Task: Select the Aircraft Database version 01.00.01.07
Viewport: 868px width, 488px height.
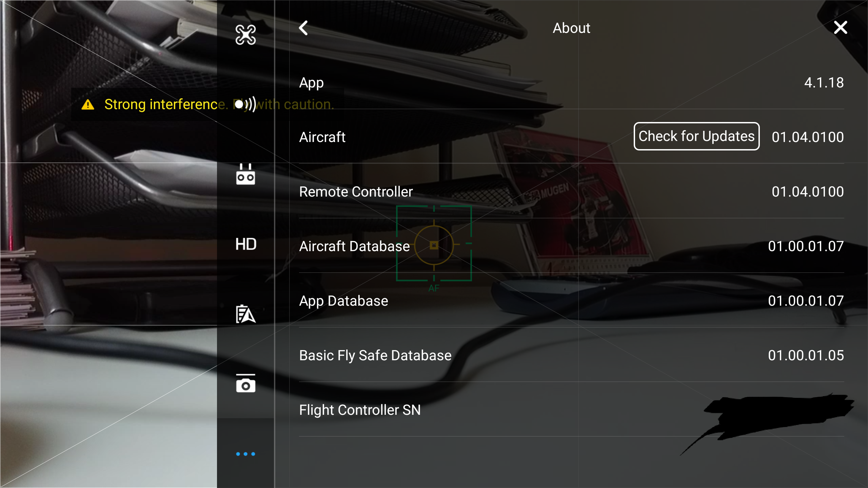Action: (806, 246)
